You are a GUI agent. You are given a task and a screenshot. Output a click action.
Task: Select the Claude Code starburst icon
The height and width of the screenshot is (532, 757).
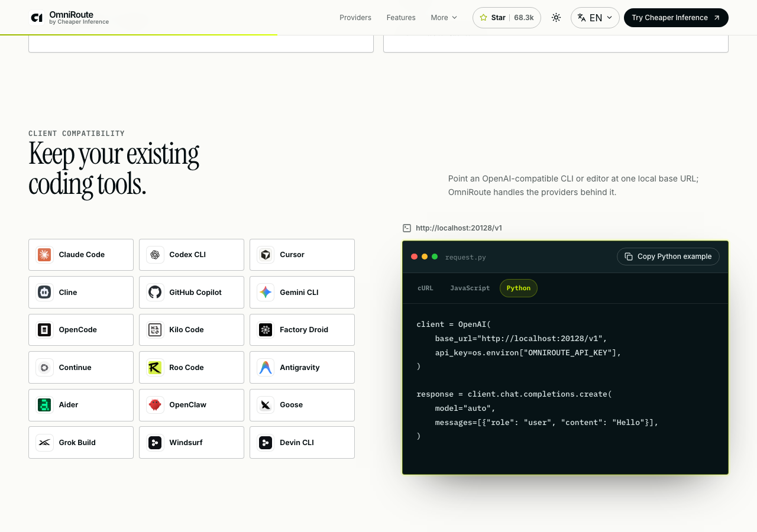click(44, 255)
